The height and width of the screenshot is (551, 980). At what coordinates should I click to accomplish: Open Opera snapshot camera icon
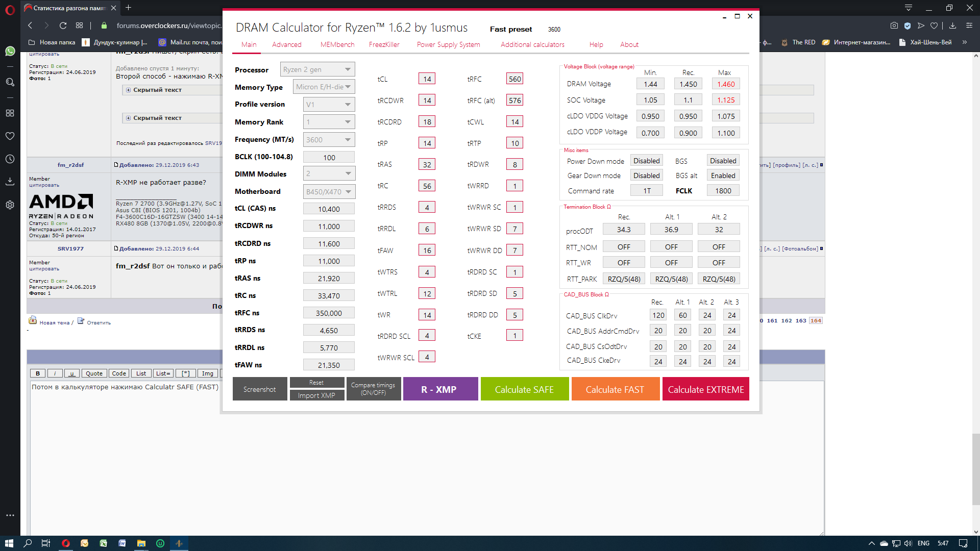tap(894, 26)
